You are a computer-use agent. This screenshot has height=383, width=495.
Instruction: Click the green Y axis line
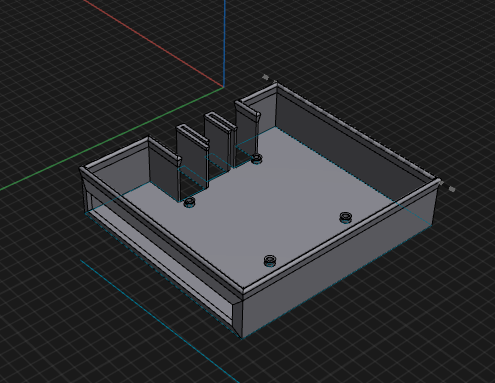coord(112,138)
